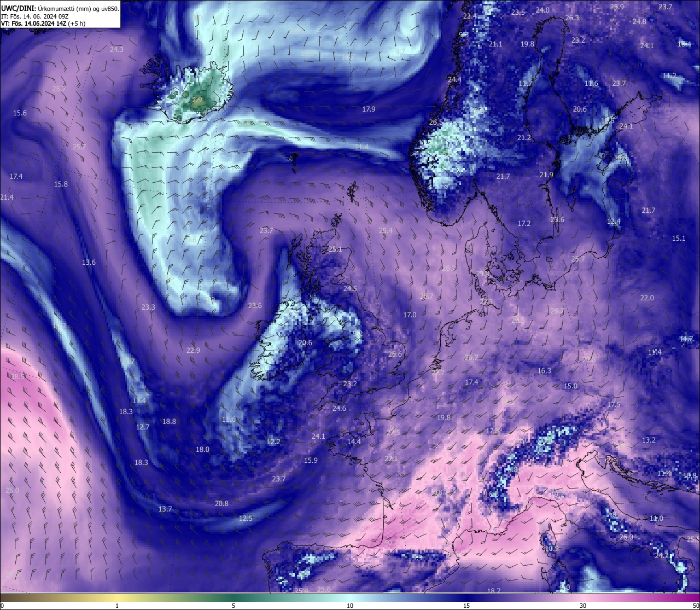
Task: Click the 2.9 value over Iceland
Action: point(197,100)
